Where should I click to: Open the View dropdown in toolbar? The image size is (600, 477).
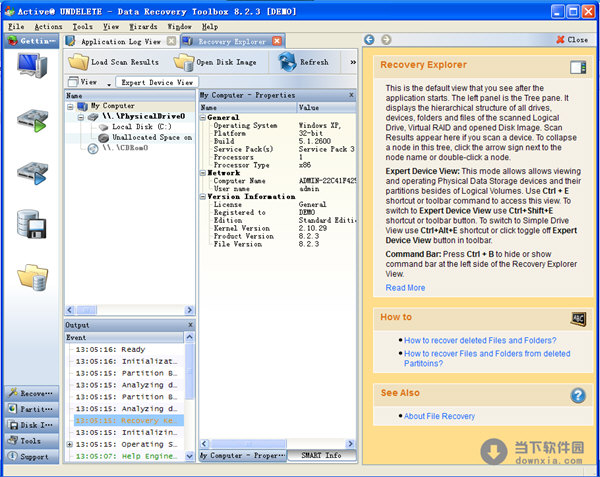[x=89, y=82]
